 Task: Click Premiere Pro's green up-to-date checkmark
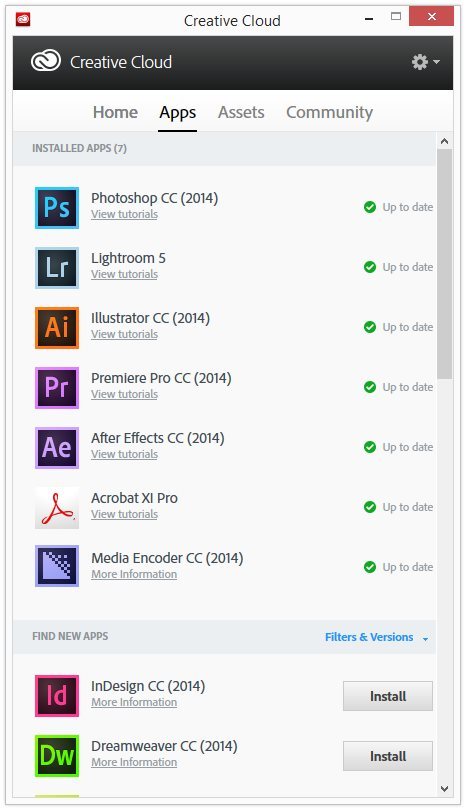click(370, 387)
